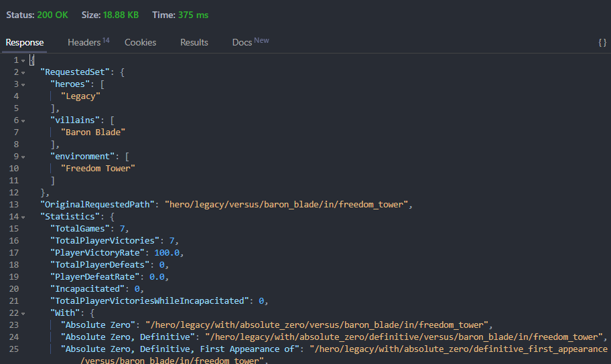The image size is (611, 364).
Task: Select the Response tab
Action: point(25,42)
